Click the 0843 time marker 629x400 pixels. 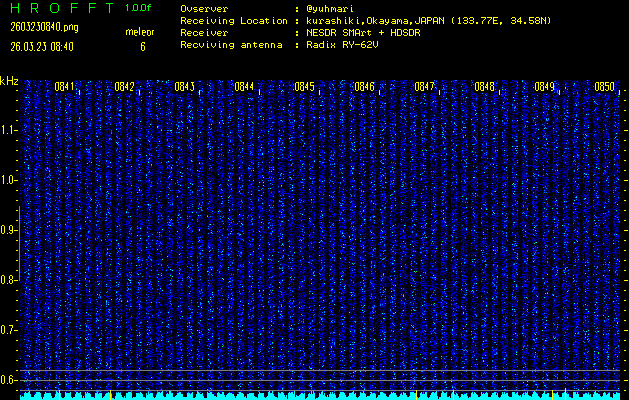[x=184, y=87]
